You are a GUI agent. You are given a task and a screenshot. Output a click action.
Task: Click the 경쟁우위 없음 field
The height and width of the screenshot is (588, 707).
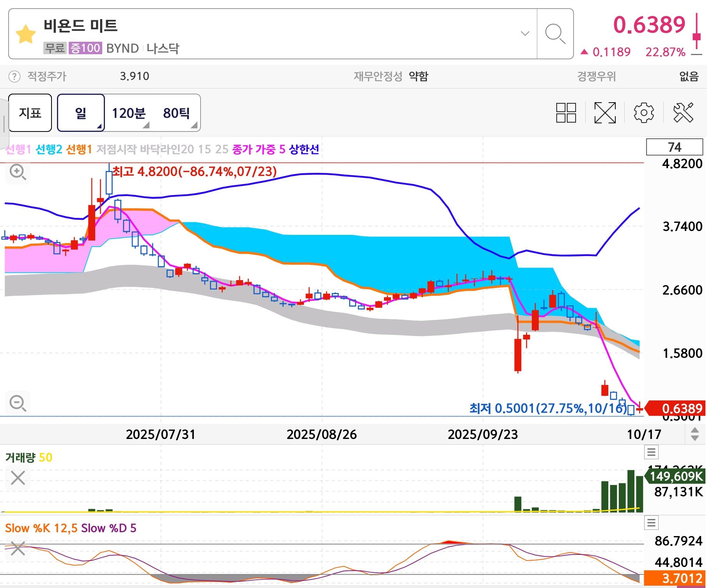(x=638, y=76)
